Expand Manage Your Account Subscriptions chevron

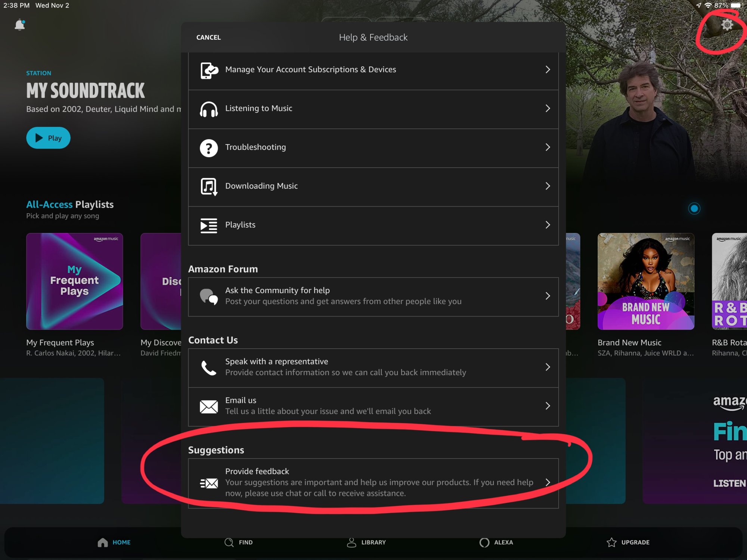tap(548, 70)
